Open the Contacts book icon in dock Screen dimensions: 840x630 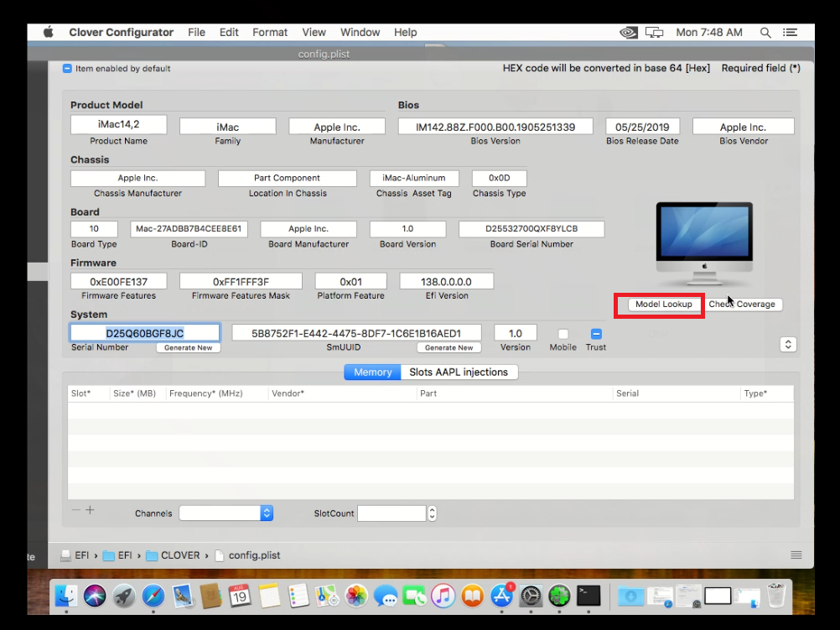tap(211, 596)
